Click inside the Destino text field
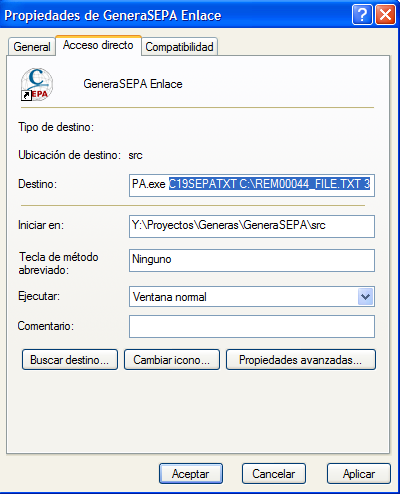 (252, 185)
